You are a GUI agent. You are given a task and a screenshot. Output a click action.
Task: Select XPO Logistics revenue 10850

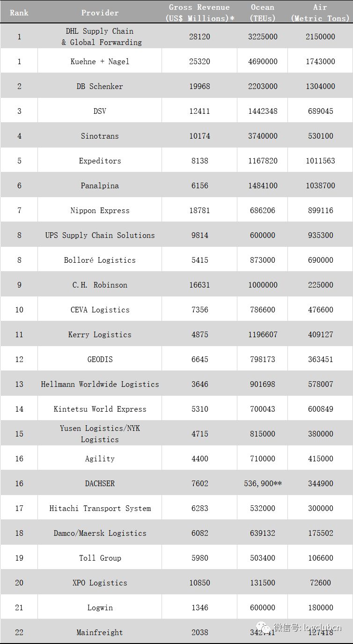(x=199, y=583)
